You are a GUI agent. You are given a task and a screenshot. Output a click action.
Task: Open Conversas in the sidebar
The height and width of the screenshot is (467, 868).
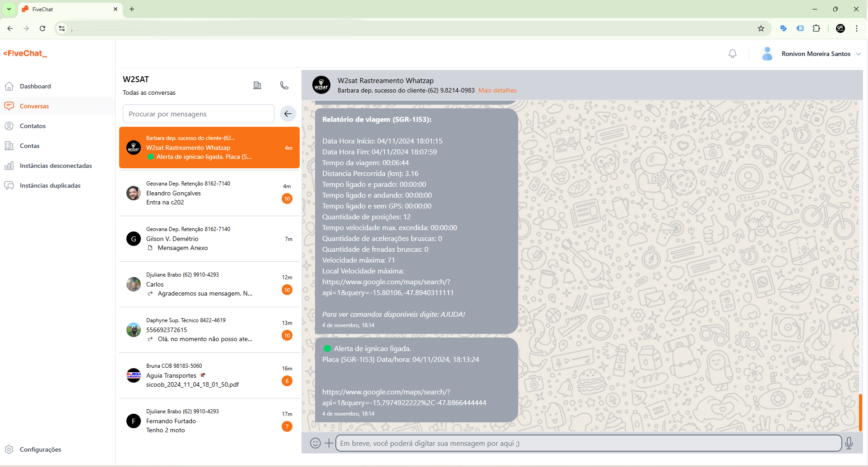click(34, 106)
